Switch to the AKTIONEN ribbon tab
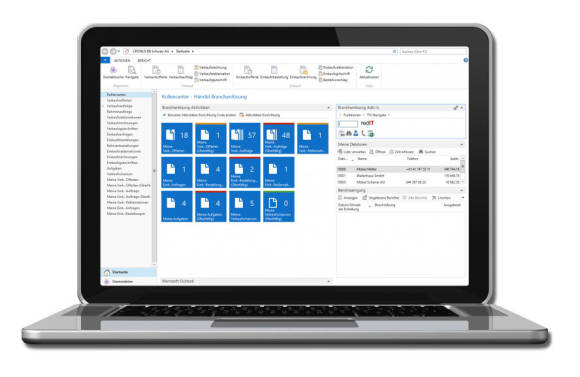 [x=122, y=61]
